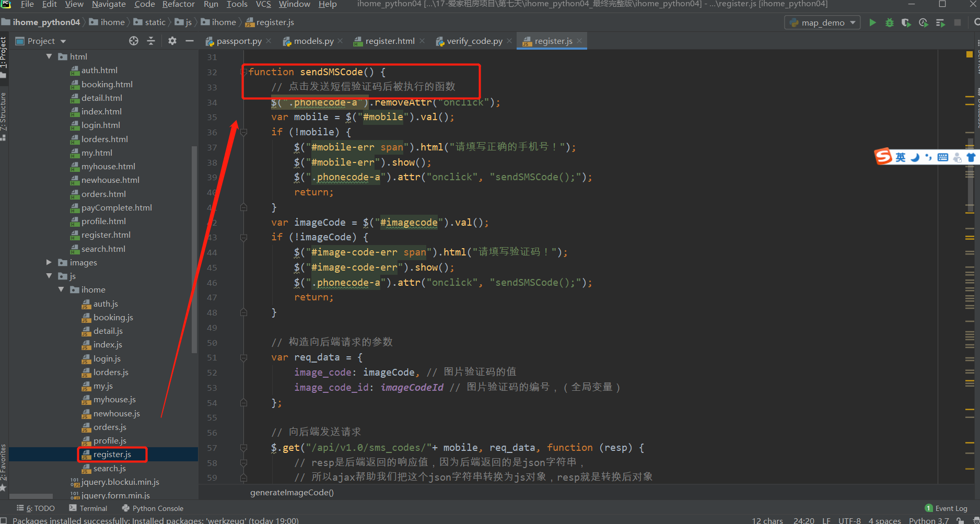Open the Event Log
This screenshot has height=524, width=980.
946,508
